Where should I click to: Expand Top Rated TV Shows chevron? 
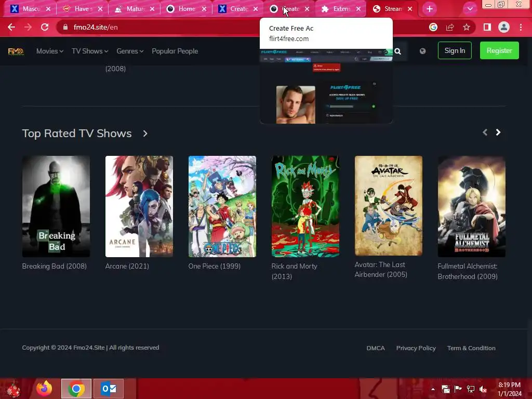coord(145,134)
